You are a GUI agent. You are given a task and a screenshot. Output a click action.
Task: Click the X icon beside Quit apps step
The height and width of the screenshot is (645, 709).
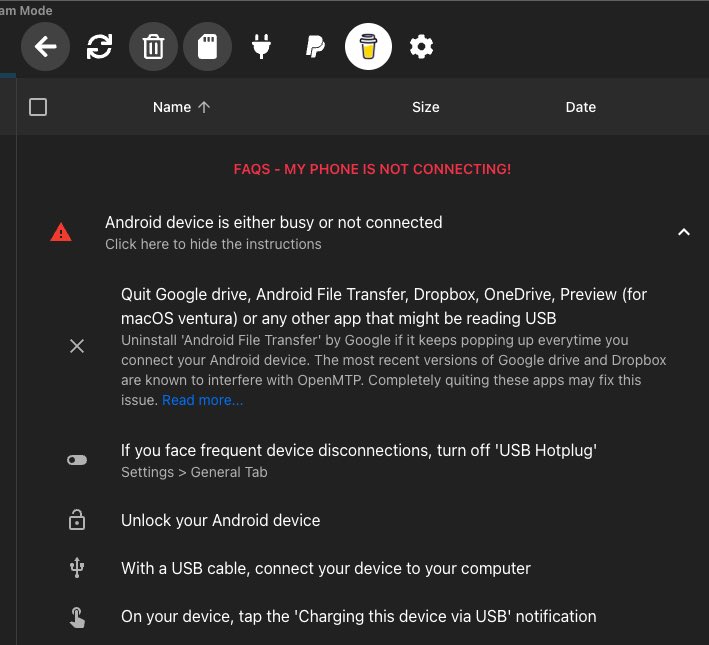tap(77, 346)
